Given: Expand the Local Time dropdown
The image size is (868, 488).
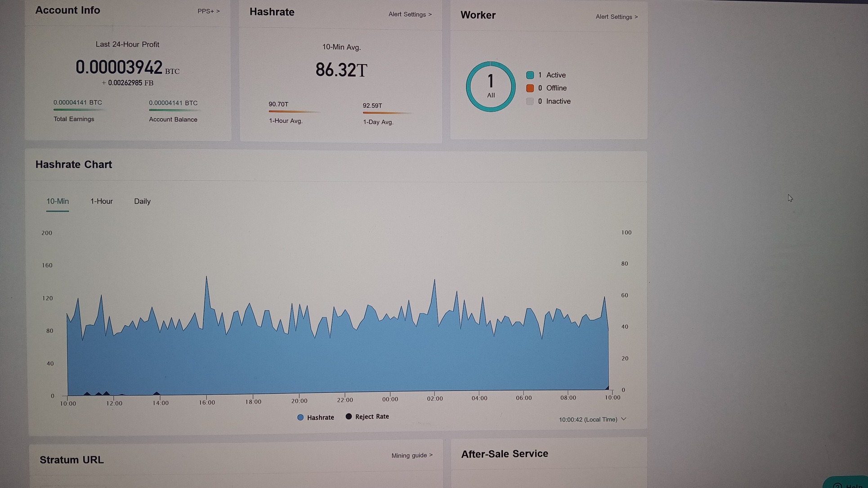Looking at the screenshot, I should click(x=588, y=419).
